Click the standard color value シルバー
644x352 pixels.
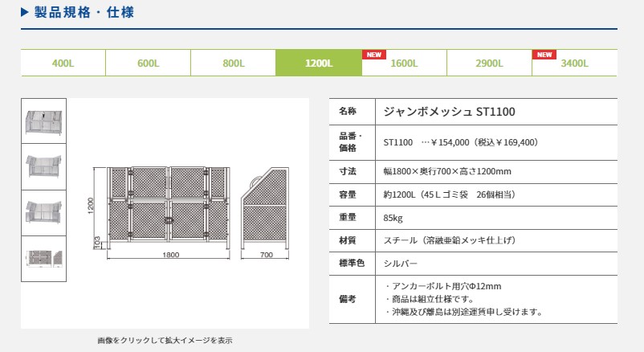[x=400, y=264]
